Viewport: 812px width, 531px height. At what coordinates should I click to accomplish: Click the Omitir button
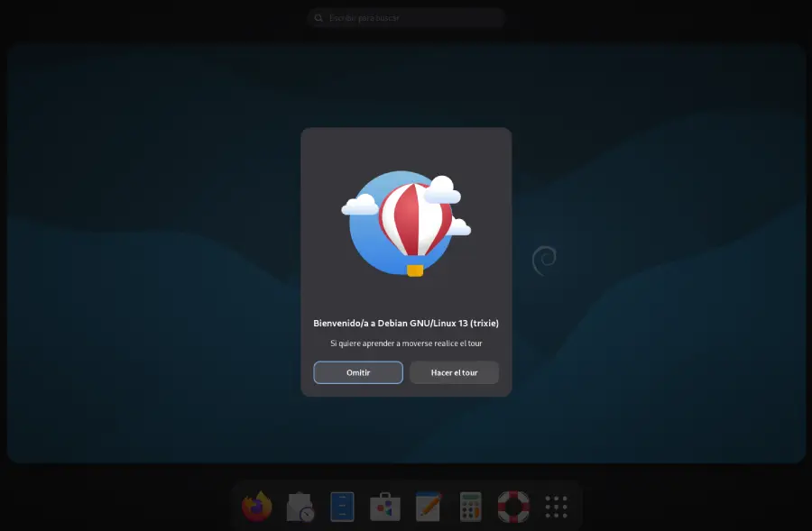point(358,372)
